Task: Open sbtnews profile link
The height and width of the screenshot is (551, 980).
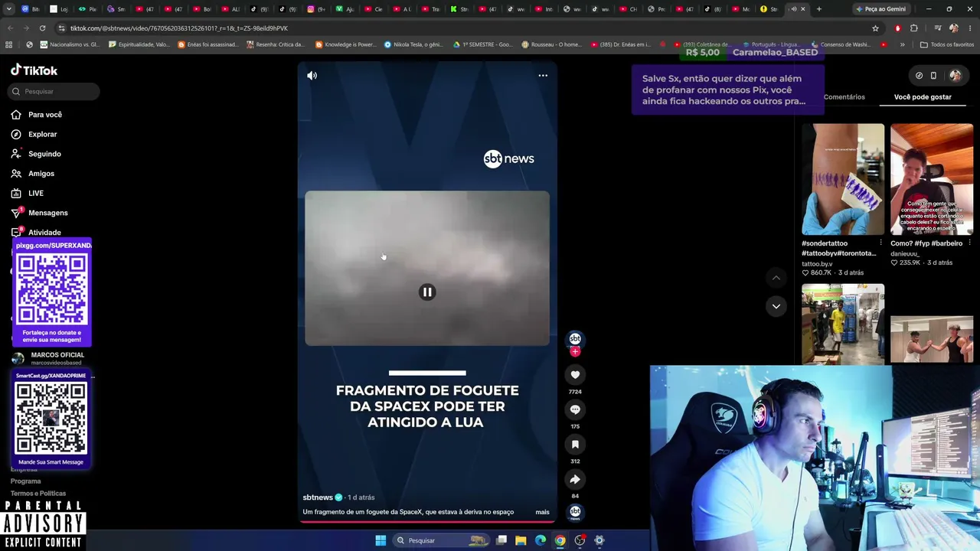Action: pyautogui.click(x=318, y=497)
